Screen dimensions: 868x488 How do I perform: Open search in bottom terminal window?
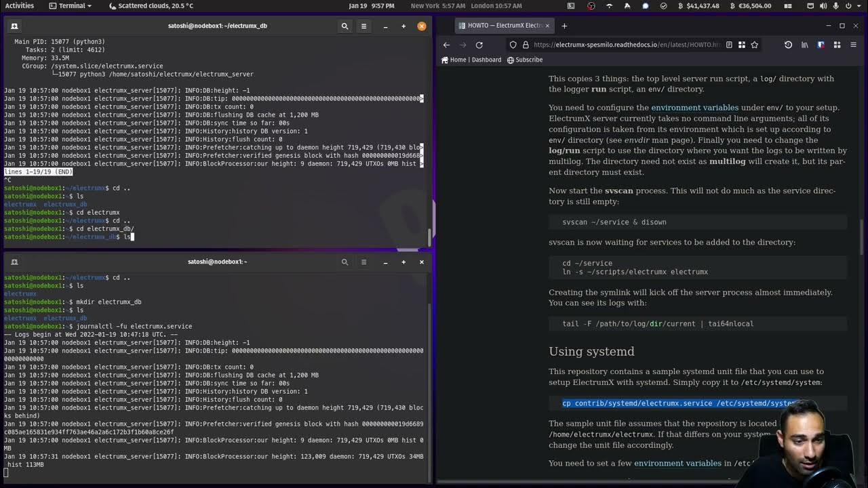click(344, 262)
